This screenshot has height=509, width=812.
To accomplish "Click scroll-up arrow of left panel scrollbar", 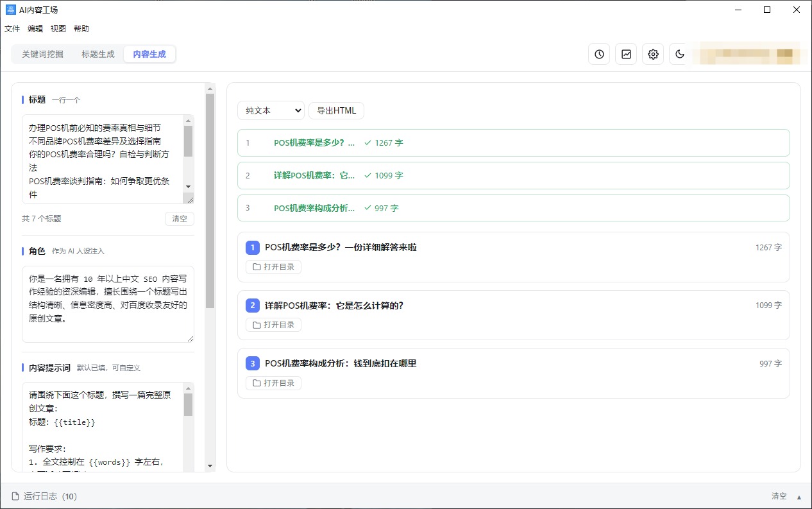I will coord(210,88).
